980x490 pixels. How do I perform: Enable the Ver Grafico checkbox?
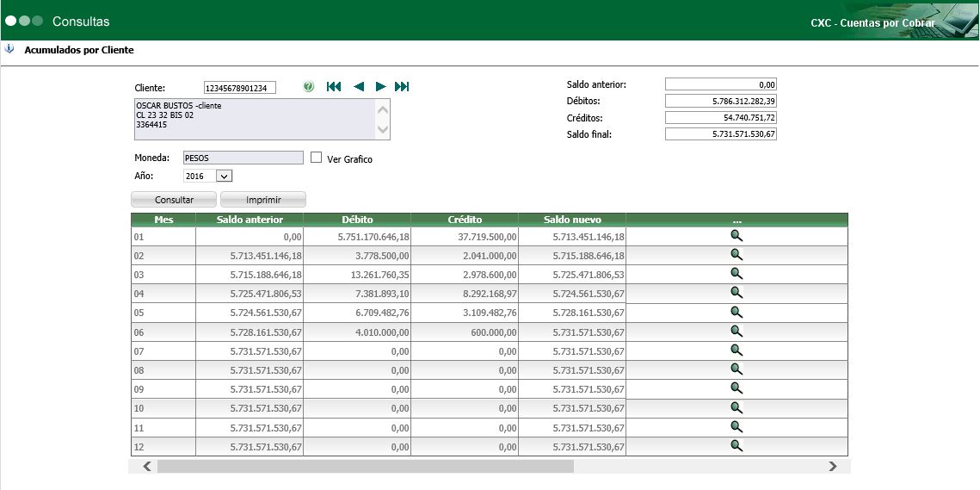(x=316, y=158)
